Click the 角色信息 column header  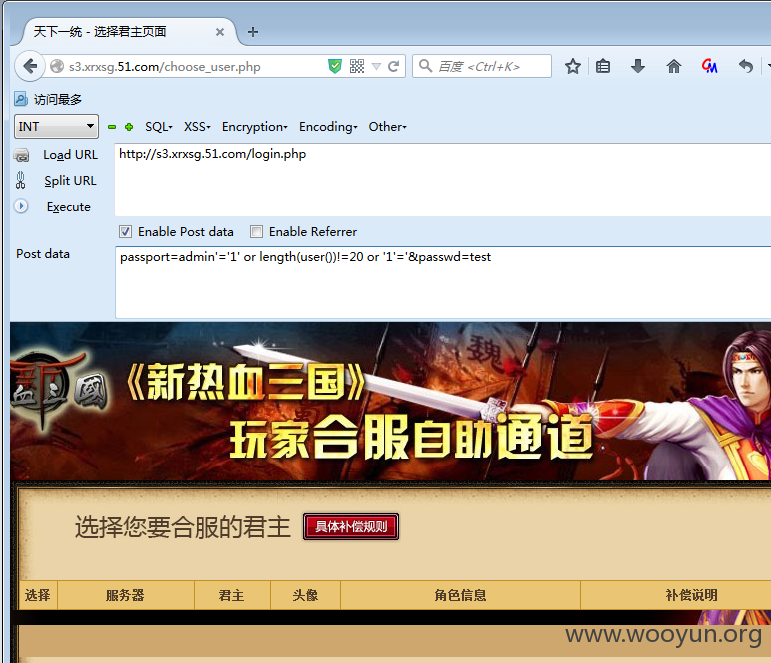(460, 595)
